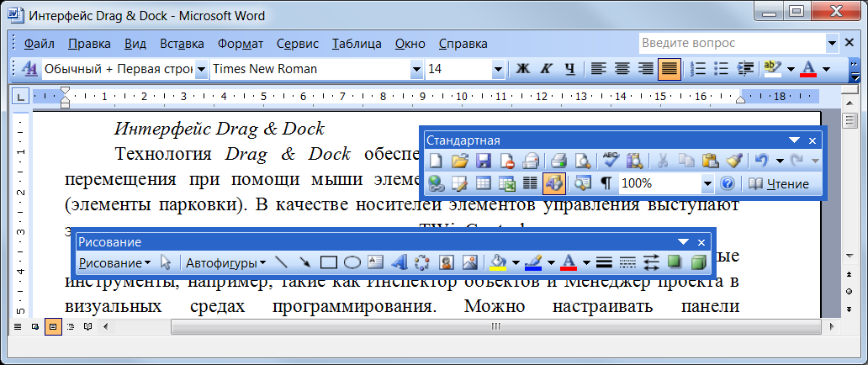This screenshot has width=868, height=365.
Task: Open the Styles and Formatting AA icon
Action: [x=29, y=69]
